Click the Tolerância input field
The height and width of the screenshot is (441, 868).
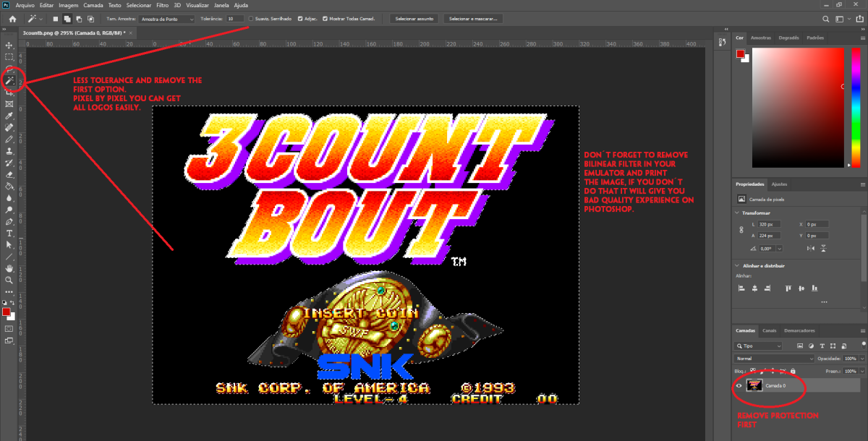235,19
